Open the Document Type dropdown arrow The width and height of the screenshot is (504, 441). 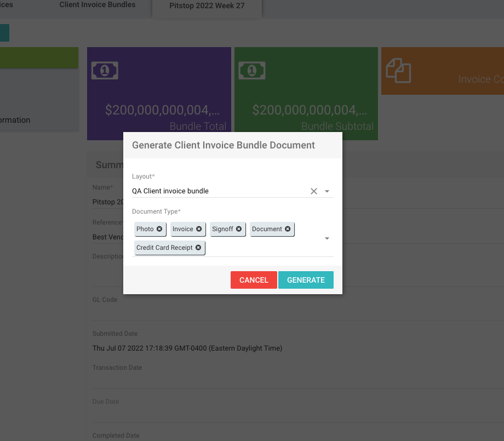tap(327, 238)
